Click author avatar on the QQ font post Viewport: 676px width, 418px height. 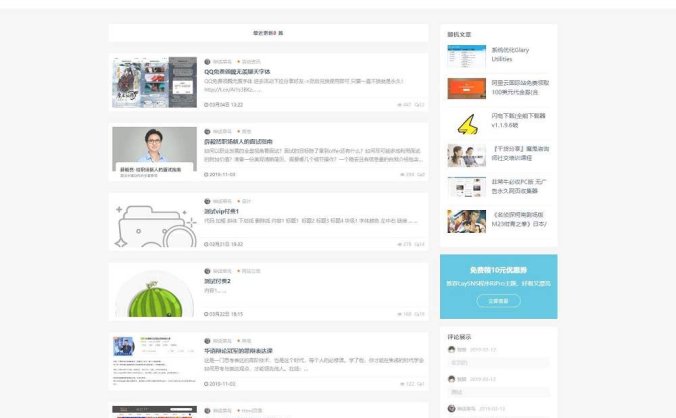(207, 62)
